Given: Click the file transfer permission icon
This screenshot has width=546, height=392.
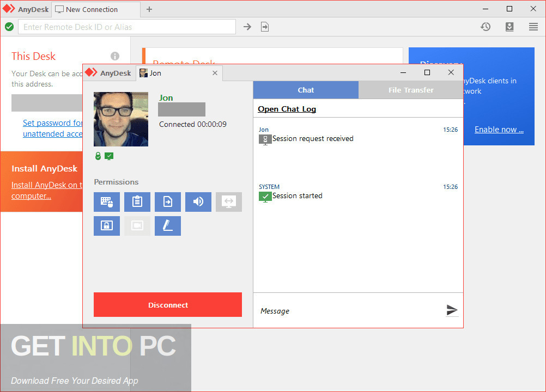Looking at the screenshot, I should click(168, 202).
